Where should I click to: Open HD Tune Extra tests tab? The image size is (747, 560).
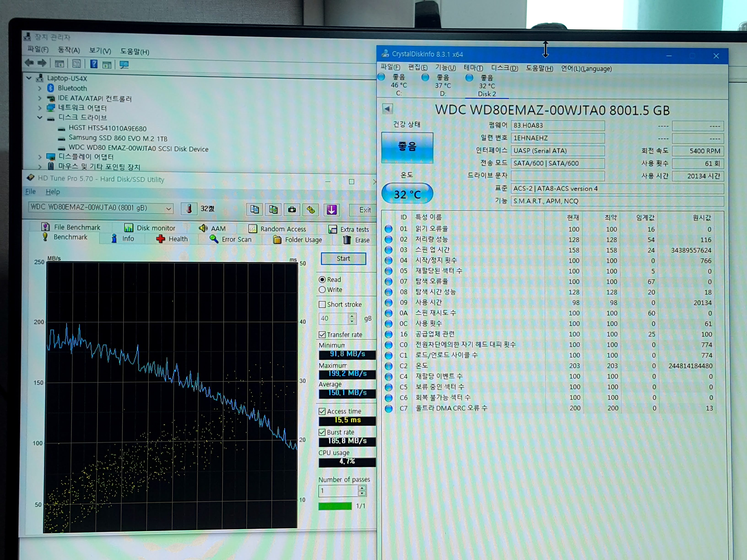pyautogui.click(x=349, y=229)
